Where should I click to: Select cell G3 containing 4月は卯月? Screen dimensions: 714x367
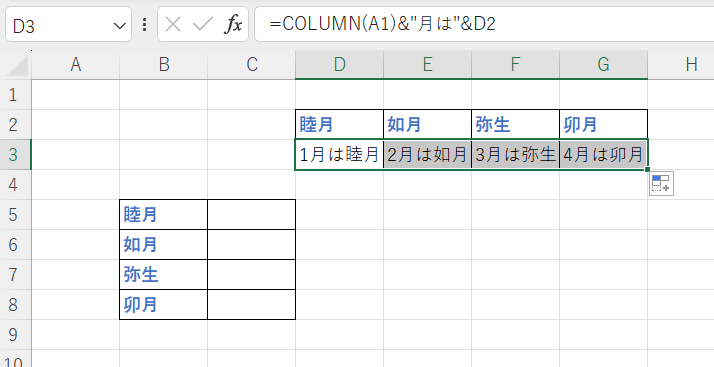coord(603,155)
